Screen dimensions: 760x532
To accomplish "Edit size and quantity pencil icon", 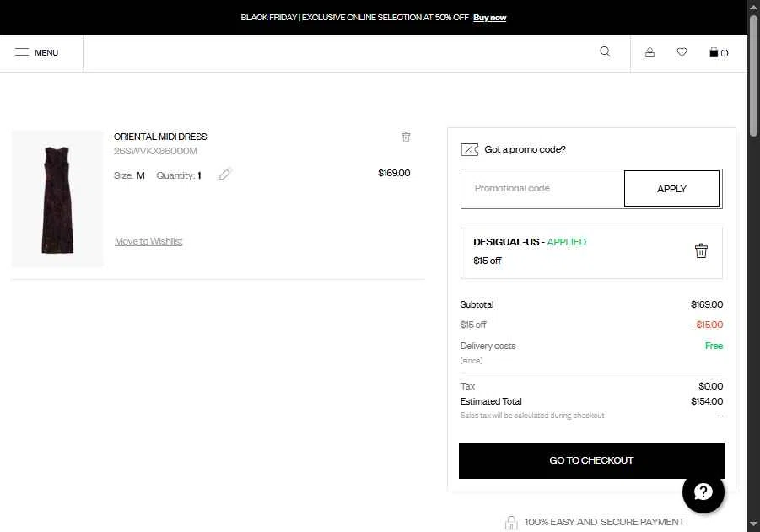I will tap(224, 175).
